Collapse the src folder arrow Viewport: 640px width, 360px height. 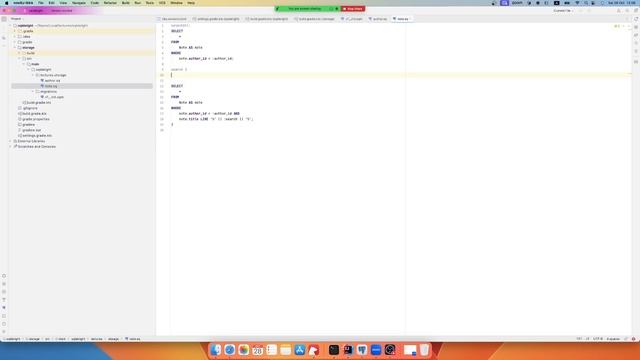coord(19,59)
